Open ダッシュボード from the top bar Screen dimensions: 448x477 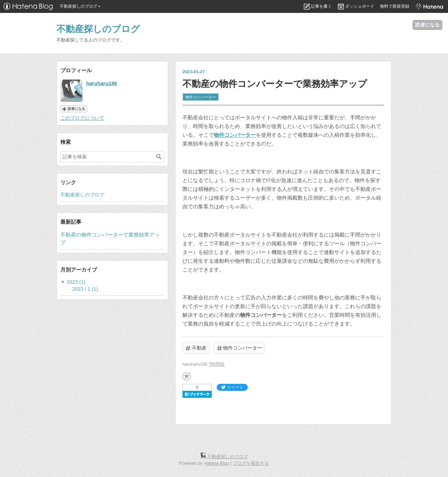pyautogui.click(x=356, y=6)
